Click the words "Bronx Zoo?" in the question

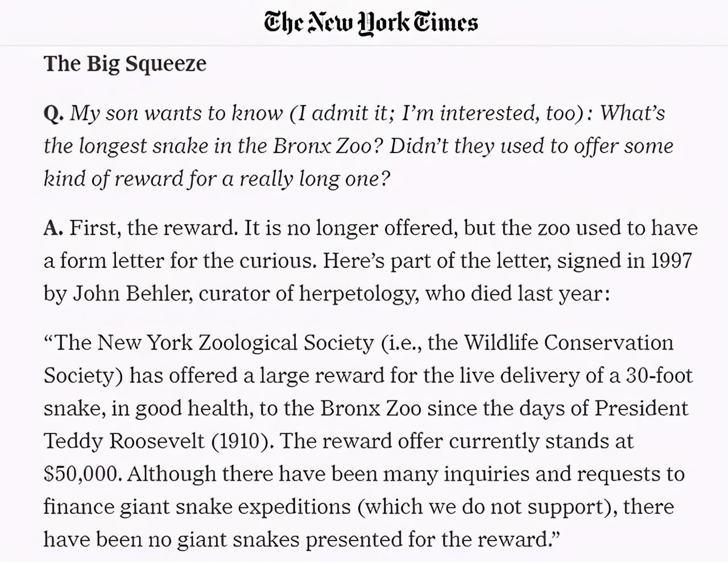pos(328,146)
